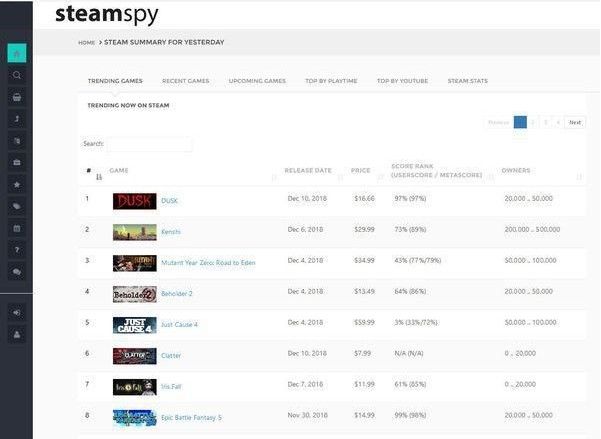Open Mutant Year Zero: Road to Eden link
The width and height of the screenshot is (601, 439).
point(208,263)
